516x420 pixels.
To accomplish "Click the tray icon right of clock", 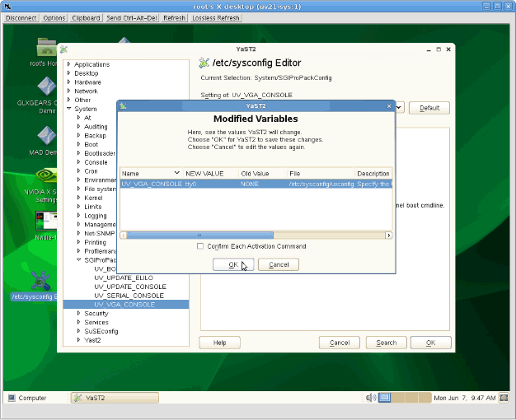I will click(x=504, y=398).
